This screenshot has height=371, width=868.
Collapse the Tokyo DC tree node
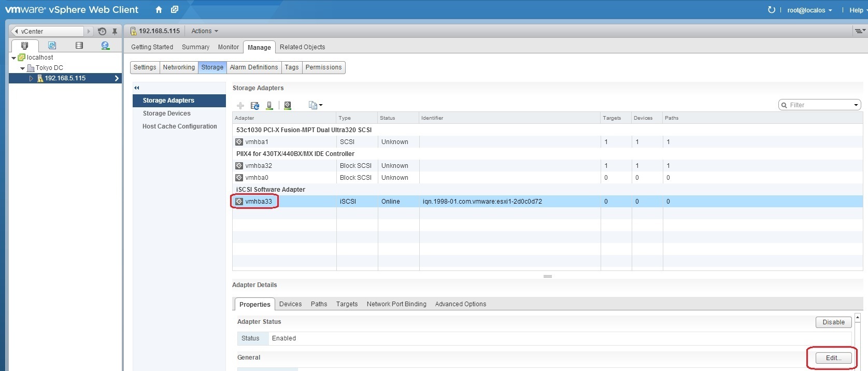point(22,68)
